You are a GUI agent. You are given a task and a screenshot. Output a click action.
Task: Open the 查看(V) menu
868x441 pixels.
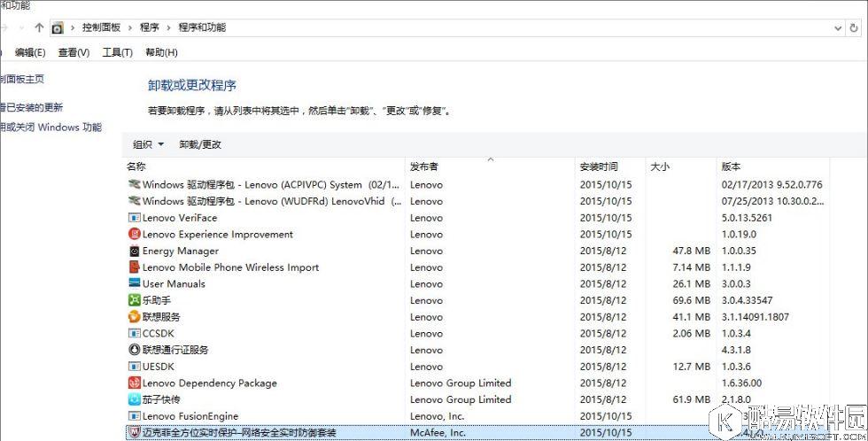click(74, 52)
